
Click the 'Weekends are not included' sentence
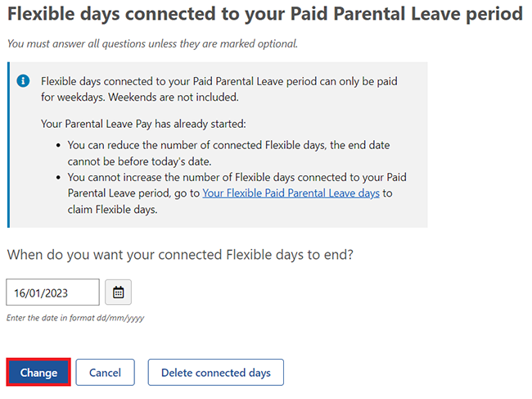(174, 97)
